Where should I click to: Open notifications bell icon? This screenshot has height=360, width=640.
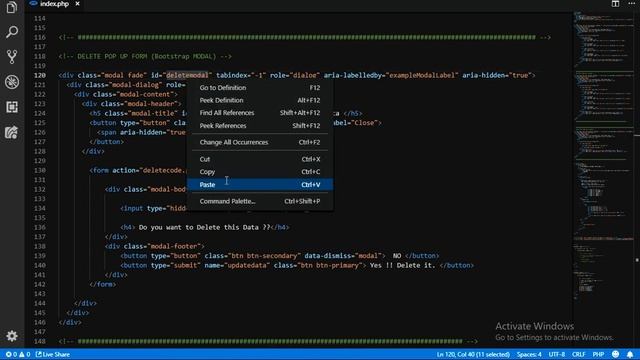[630, 354]
